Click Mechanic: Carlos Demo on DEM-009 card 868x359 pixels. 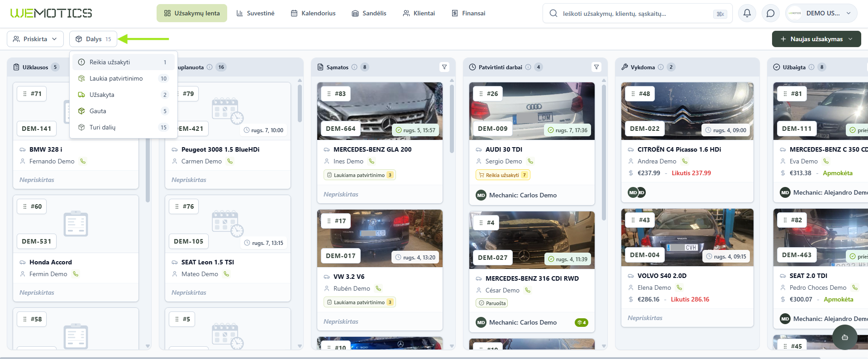pyautogui.click(x=523, y=195)
